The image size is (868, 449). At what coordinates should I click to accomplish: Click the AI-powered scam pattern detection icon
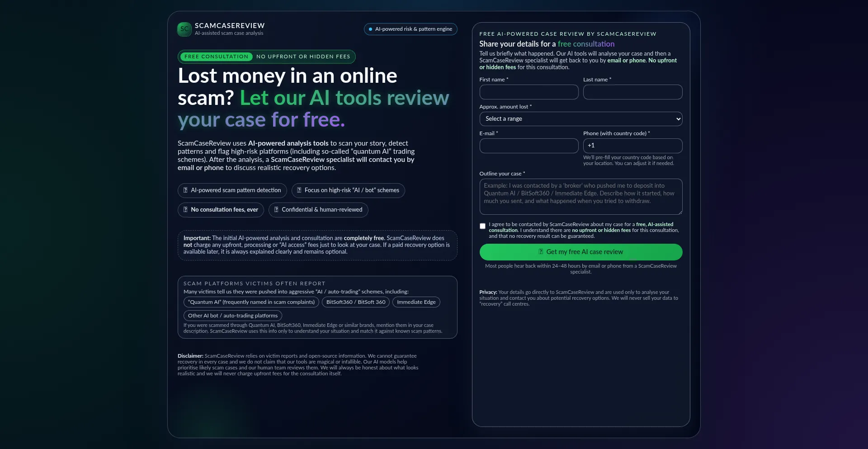(185, 190)
